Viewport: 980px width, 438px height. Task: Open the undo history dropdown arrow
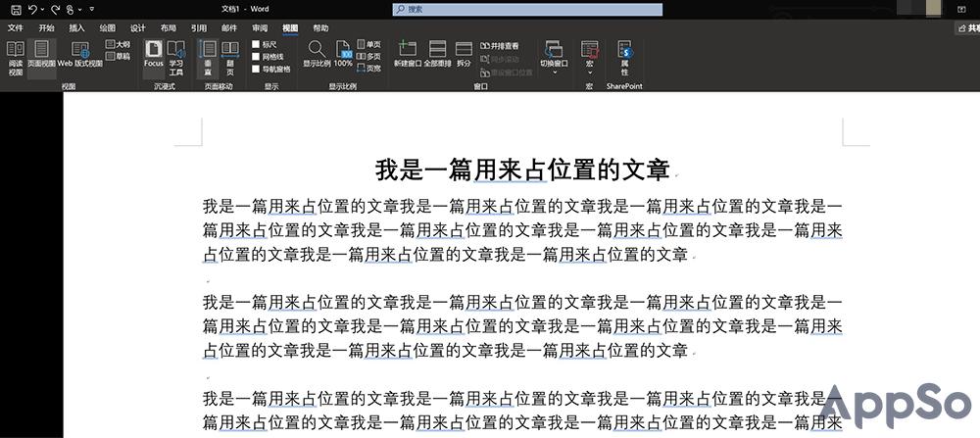coord(42,10)
